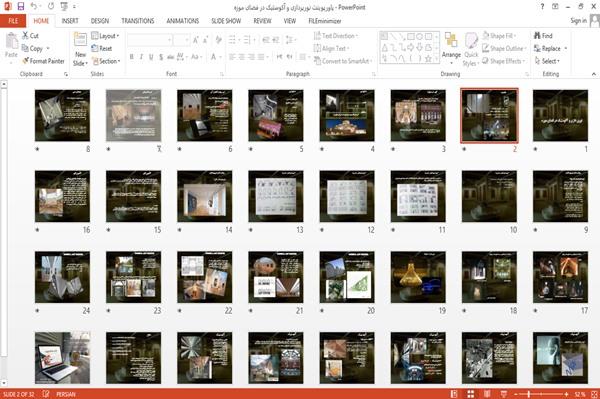The width and height of the screenshot is (600, 399).
Task: Click the Find icon in Editing group
Action: 543,36
